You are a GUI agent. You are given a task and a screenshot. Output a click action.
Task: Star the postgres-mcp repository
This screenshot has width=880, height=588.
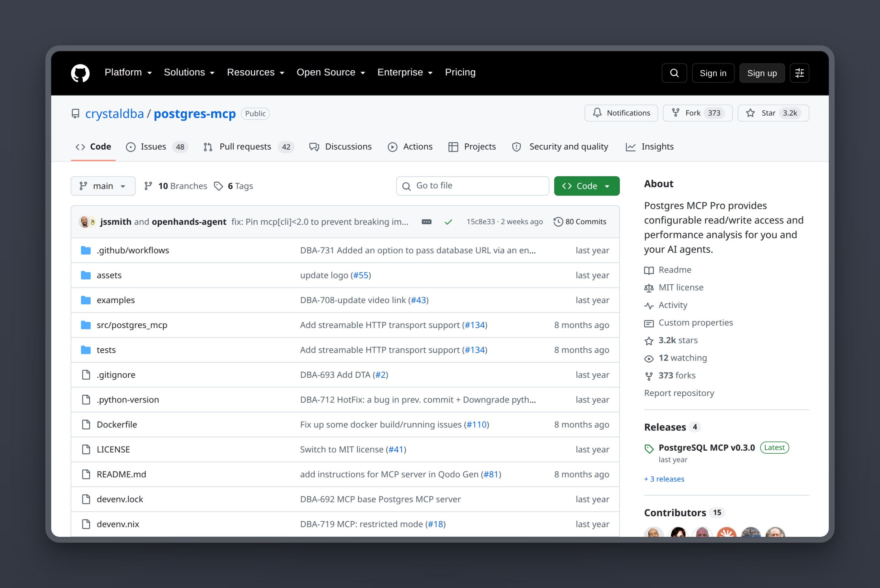(x=773, y=113)
